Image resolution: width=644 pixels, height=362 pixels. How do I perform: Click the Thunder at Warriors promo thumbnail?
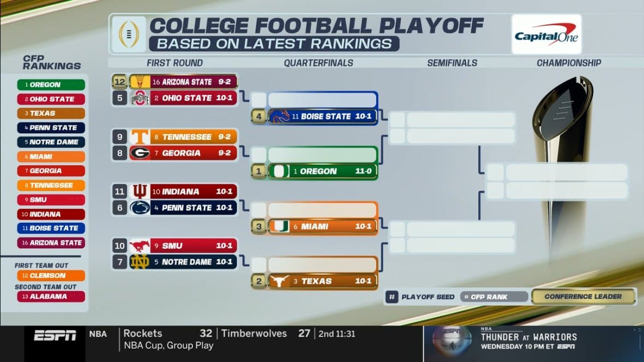click(x=452, y=341)
